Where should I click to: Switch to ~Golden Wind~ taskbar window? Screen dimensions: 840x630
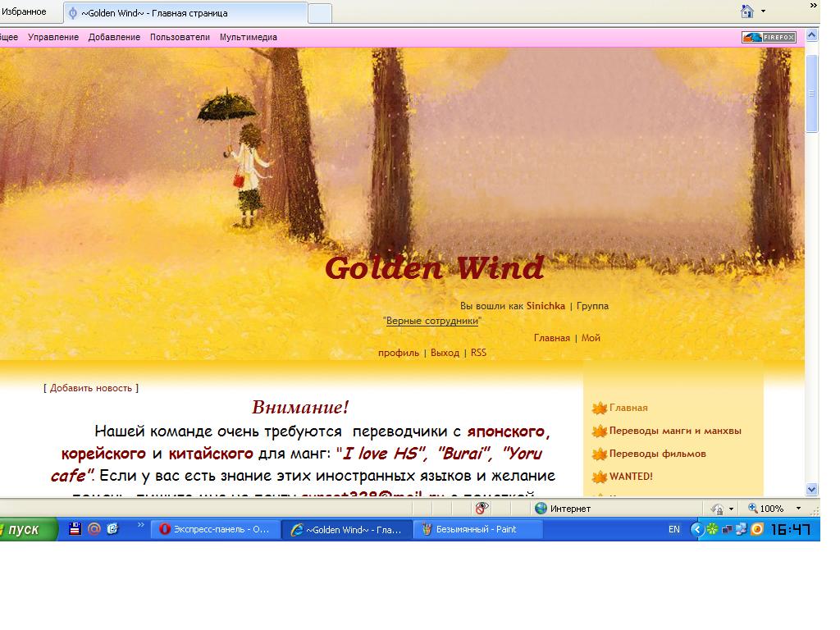click(347, 530)
